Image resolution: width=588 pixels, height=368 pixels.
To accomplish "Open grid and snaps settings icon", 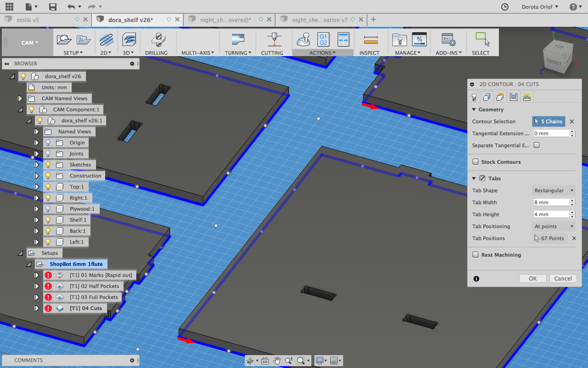I will [x=334, y=361].
